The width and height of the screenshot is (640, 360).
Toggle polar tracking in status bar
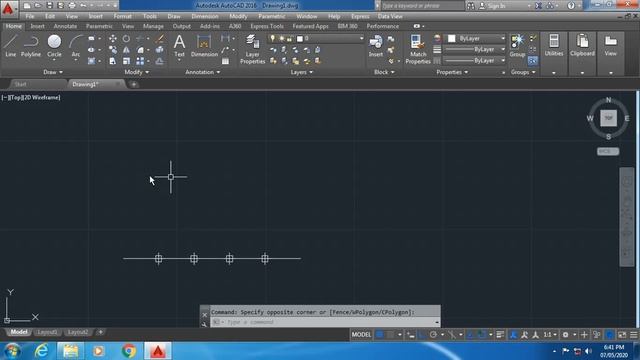(433, 335)
